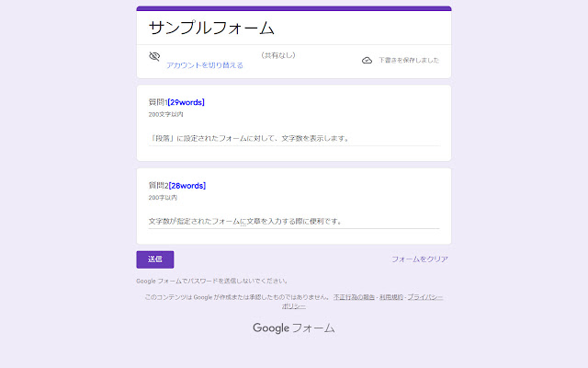Click the 下書きを保存しました status text
The height and width of the screenshot is (368, 588).
[x=409, y=60]
